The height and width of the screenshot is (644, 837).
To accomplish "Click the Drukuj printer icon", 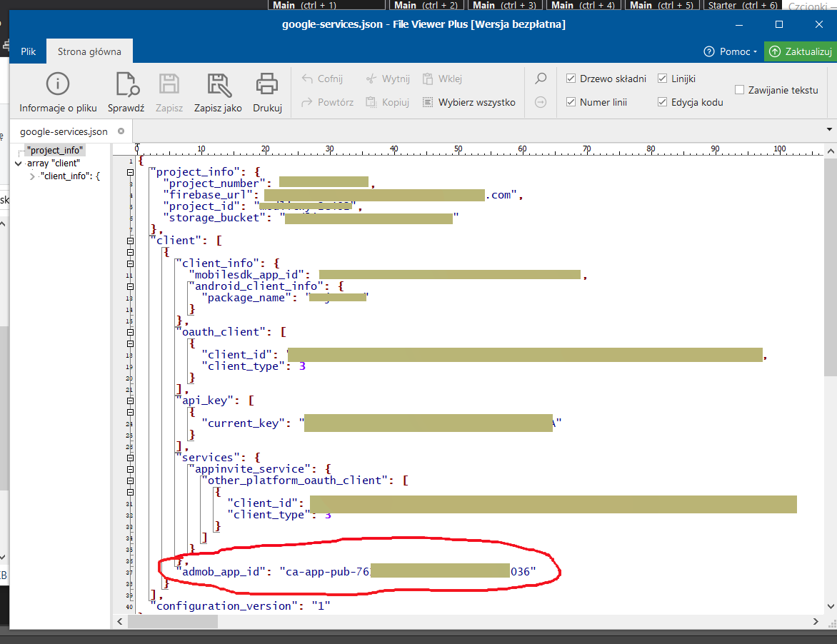I will tap(267, 84).
